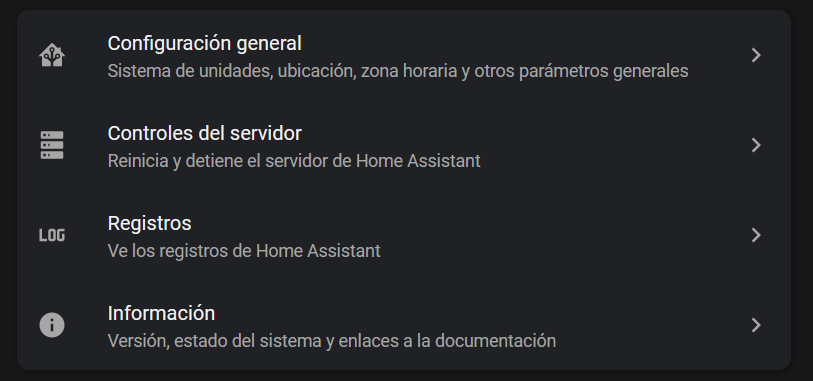The width and height of the screenshot is (813, 381).
Task: Go to the Registros heading
Action: point(149,223)
